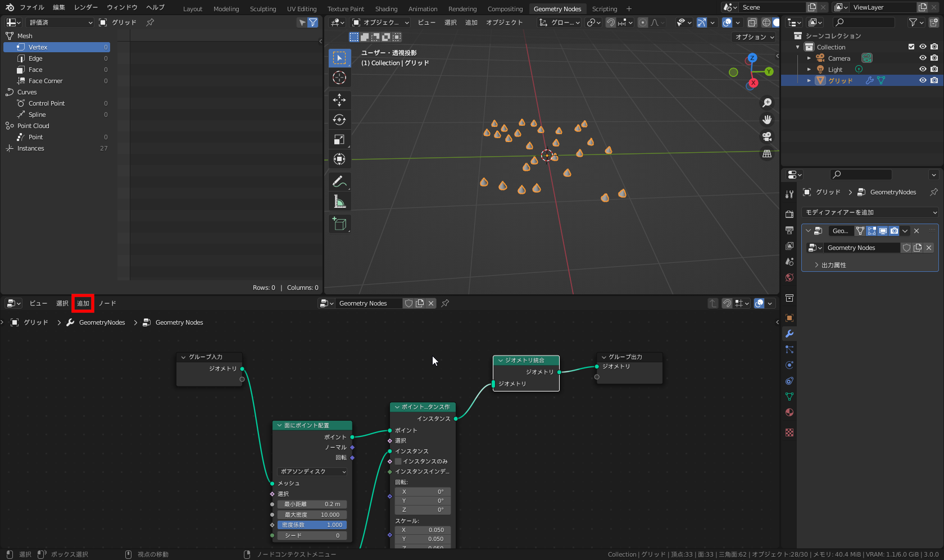
Task: Open the ポアソンディスク distribution dropdown
Action: 312,472
